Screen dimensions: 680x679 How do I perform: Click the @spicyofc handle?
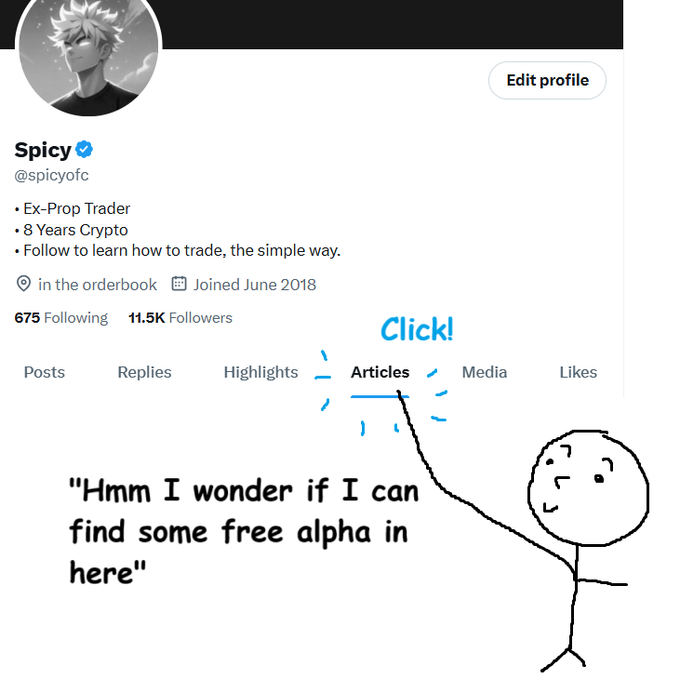52,176
